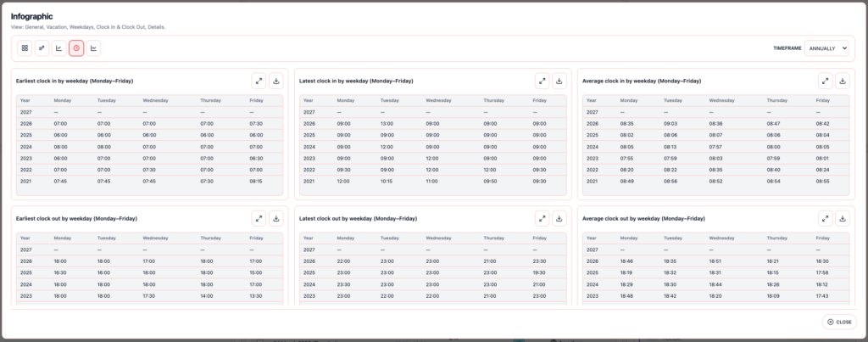Click the Year column header in Earliest clock in table

pyautogui.click(x=25, y=100)
